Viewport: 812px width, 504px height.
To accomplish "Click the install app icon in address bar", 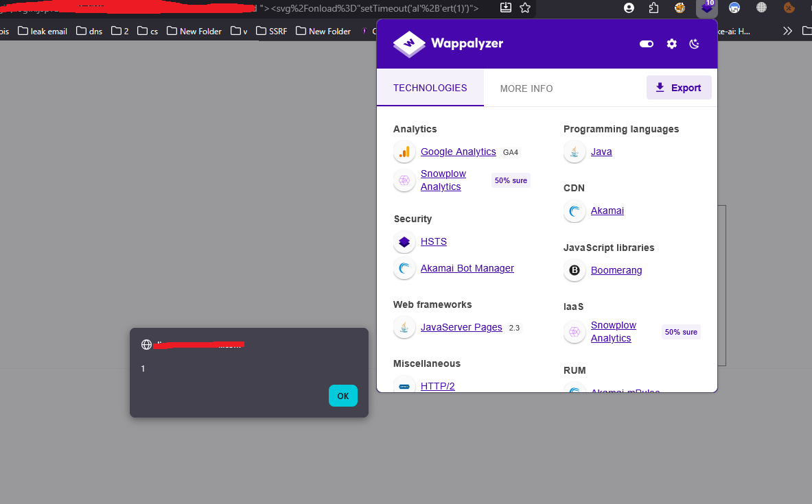I will [506, 8].
